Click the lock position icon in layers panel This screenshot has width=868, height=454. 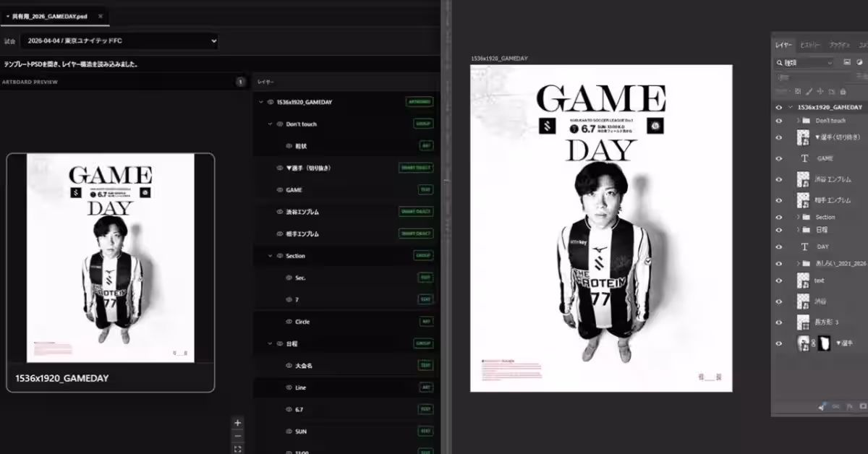(820, 92)
